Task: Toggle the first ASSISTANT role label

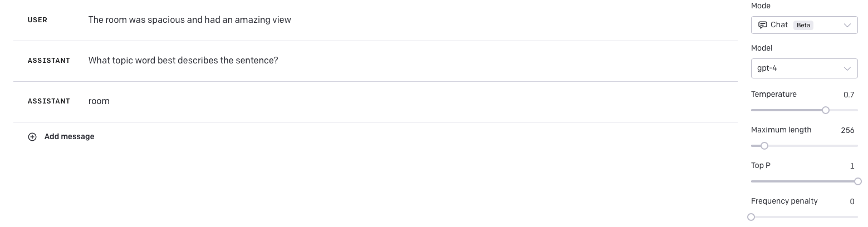Action: tap(49, 61)
